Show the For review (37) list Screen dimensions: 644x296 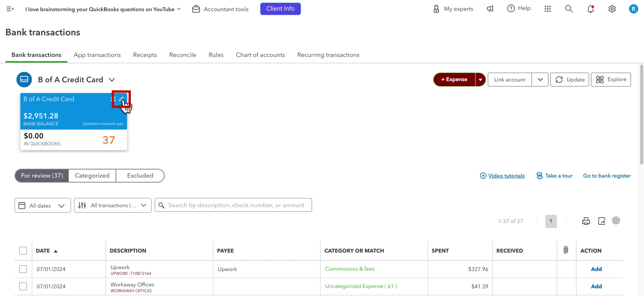click(x=42, y=176)
